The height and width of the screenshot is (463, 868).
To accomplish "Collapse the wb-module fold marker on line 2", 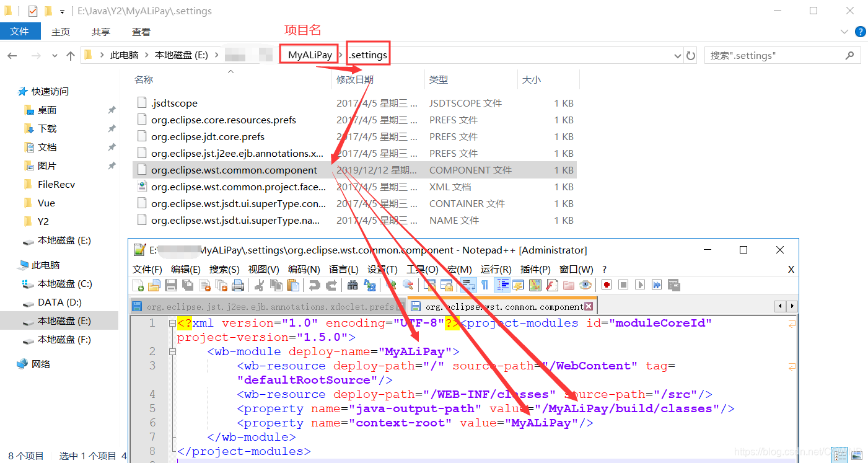I will [172, 351].
